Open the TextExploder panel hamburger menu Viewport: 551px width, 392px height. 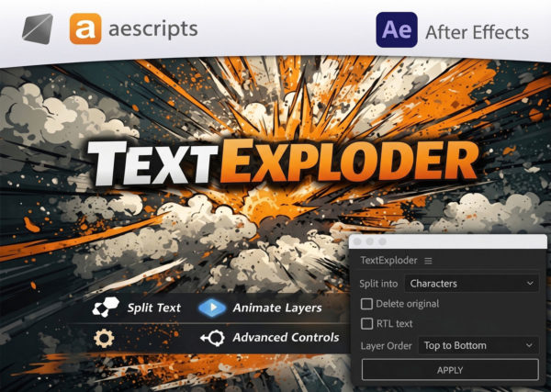click(x=428, y=261)
